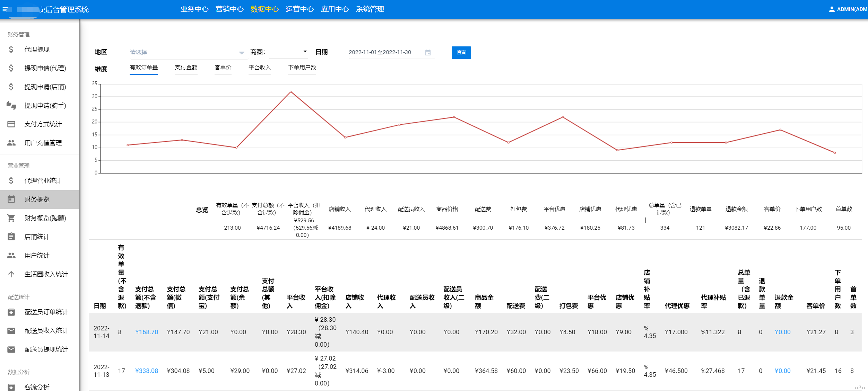The height and width of the screenshot is (391, 868).
Task: Click the people icon beside 用户充值管理
Action: 11,143
